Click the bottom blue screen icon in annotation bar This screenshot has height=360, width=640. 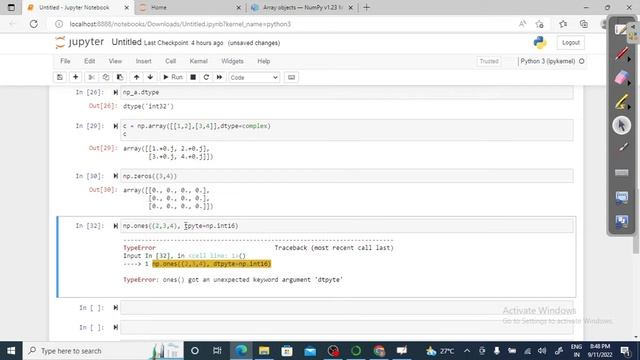click(622, 222)
